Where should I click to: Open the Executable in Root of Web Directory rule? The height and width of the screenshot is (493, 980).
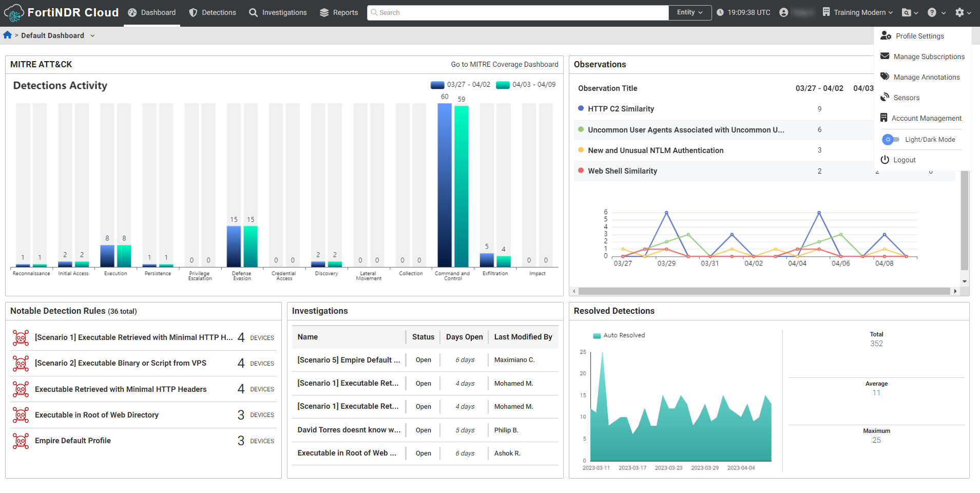click(x=97, y=415)
